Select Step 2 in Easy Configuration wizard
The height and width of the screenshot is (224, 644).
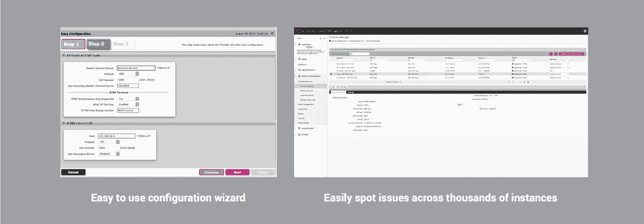click(x=98, y=44)
